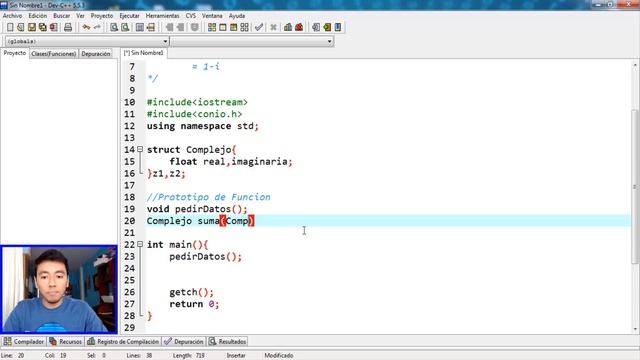The width and height of the screenshot is (640, 360).
Task: Open the Ejecutar menu
Action: [x=129, y=16]
